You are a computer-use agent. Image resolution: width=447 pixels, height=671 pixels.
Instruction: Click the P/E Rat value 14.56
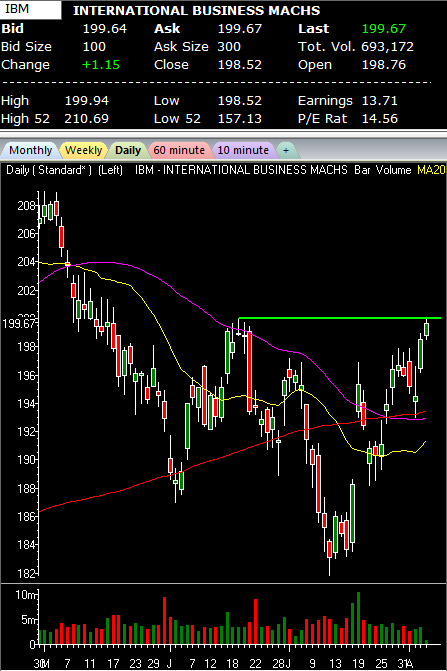[x=380, y=119]
